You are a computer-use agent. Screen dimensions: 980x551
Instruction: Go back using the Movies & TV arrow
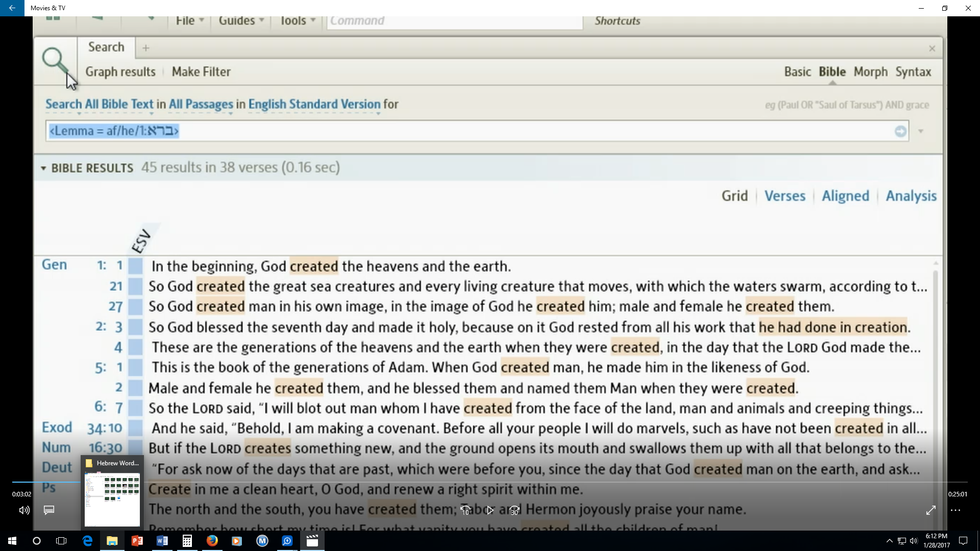tap(12, 8)
